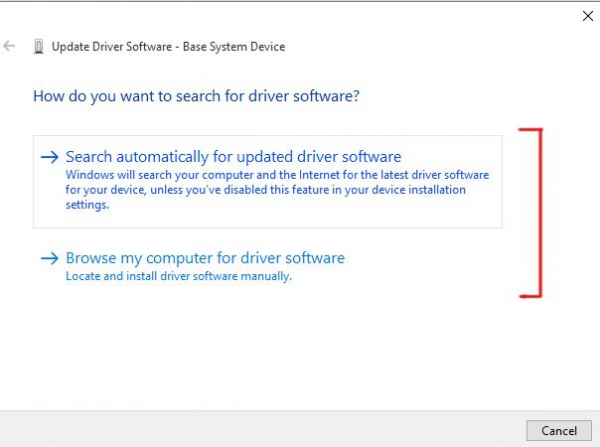Screen dimensions: 600x447
Task: Click the arrow icon beside Search automatically
Action: [x=50, y=157]
